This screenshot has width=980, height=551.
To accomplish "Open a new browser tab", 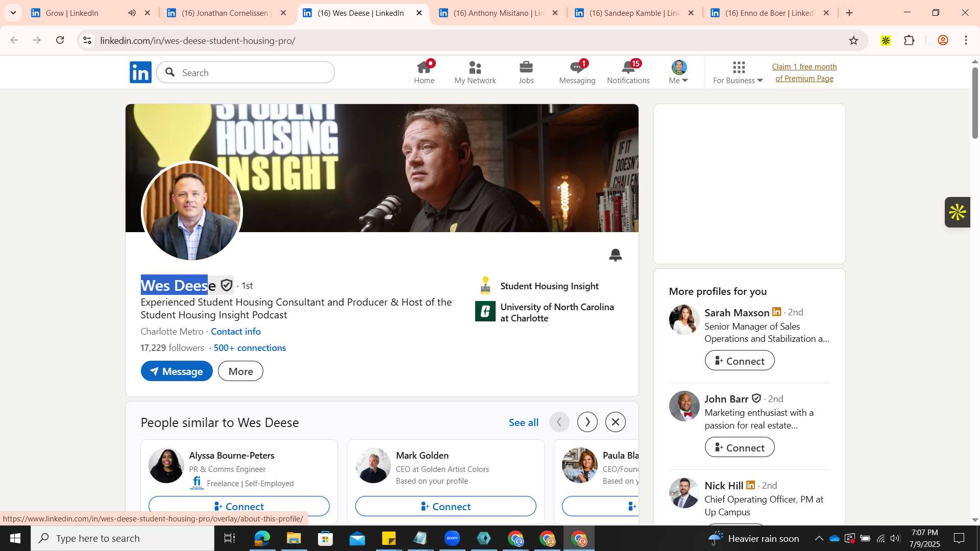I will coord(849,13).
